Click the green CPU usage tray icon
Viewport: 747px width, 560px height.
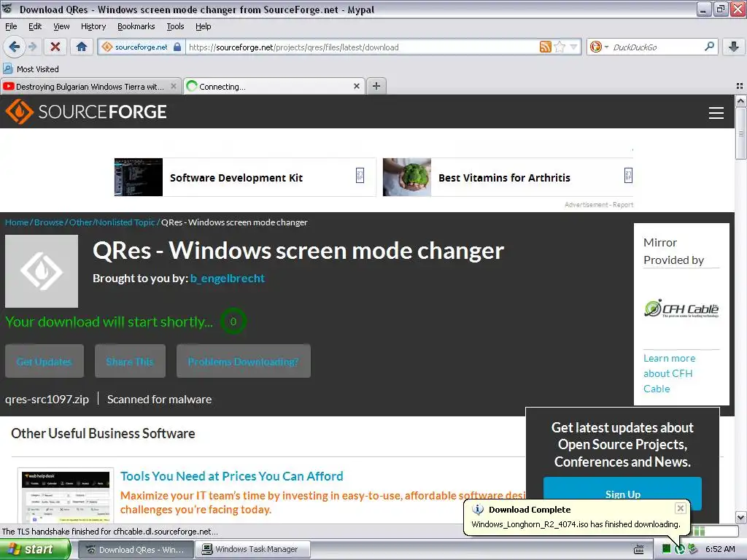pyautogui.click(x=666, y=549)
